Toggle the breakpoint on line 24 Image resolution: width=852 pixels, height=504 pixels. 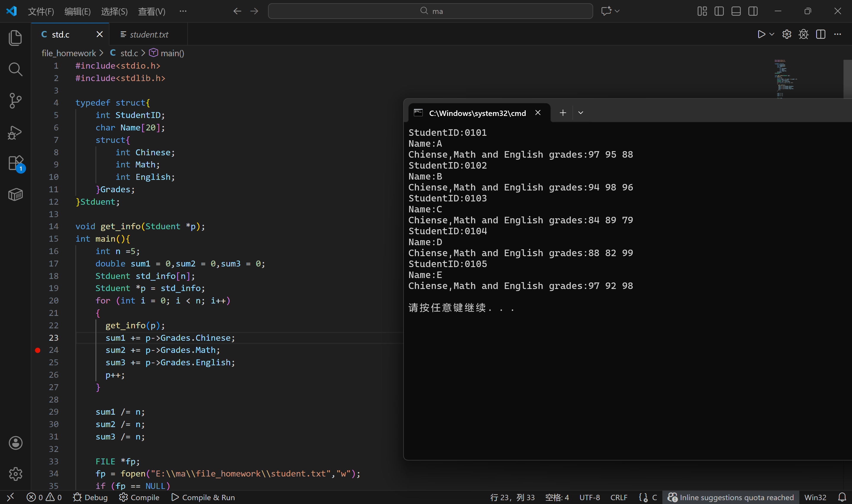pyautogui.click(x=38, y=350)
